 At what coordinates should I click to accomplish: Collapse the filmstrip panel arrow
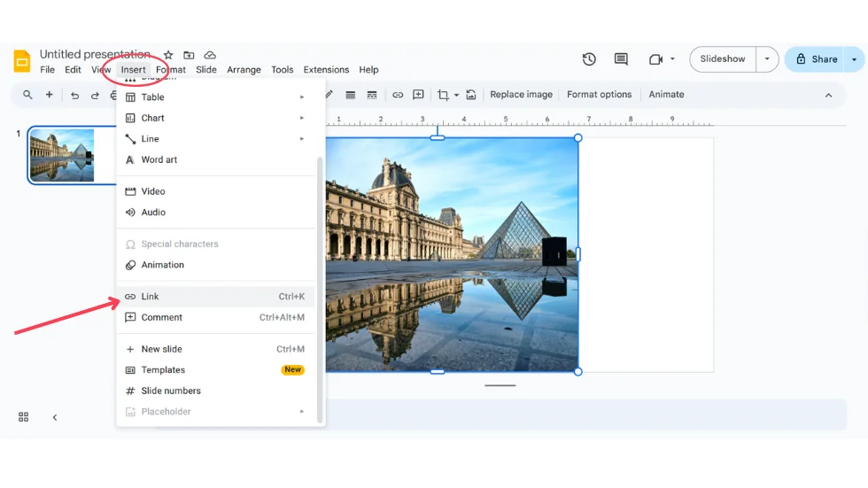55,417
